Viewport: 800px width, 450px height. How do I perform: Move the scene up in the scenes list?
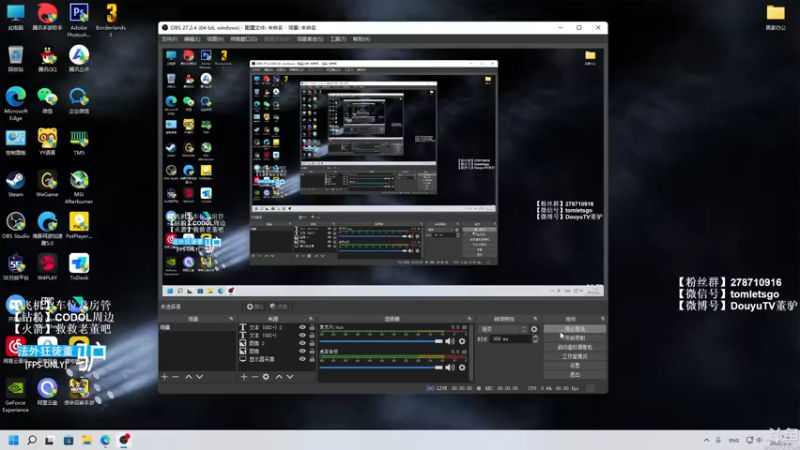[x=188, y=377]
